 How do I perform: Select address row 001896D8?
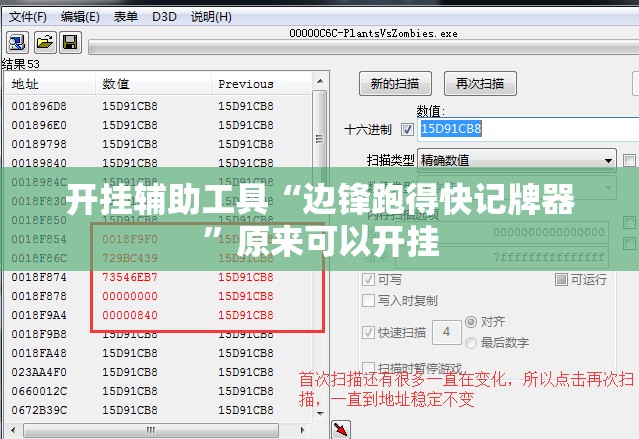158,106
